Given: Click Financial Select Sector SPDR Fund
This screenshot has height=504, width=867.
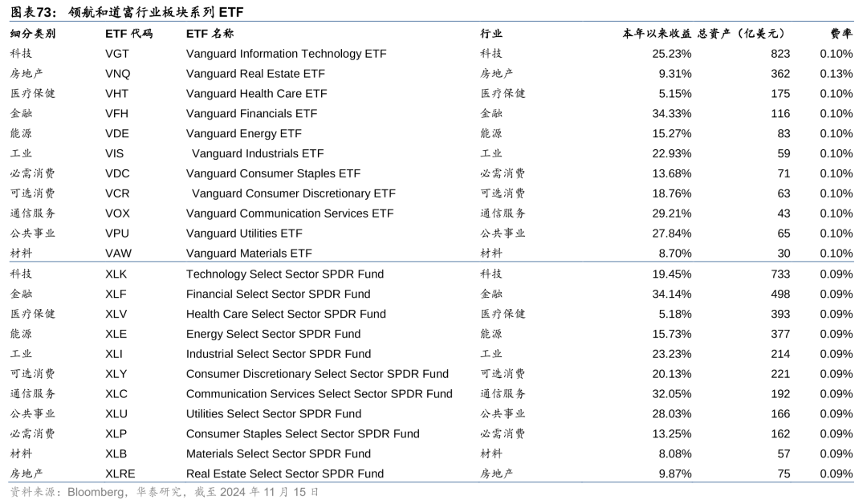Looking at the screenshot, I should (x=278, y=294).
